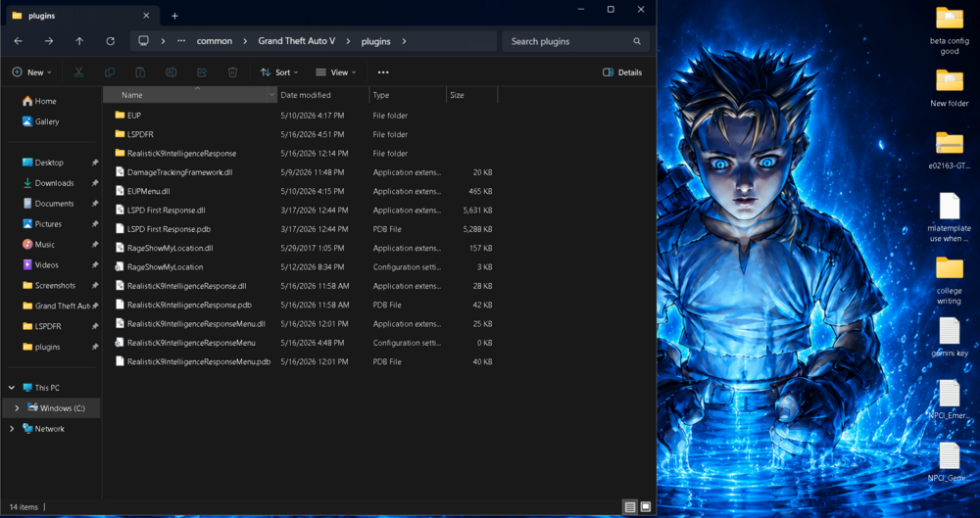Screen dimensions: 980x518
Task: Open Documents quick access item
Action: 48,204
